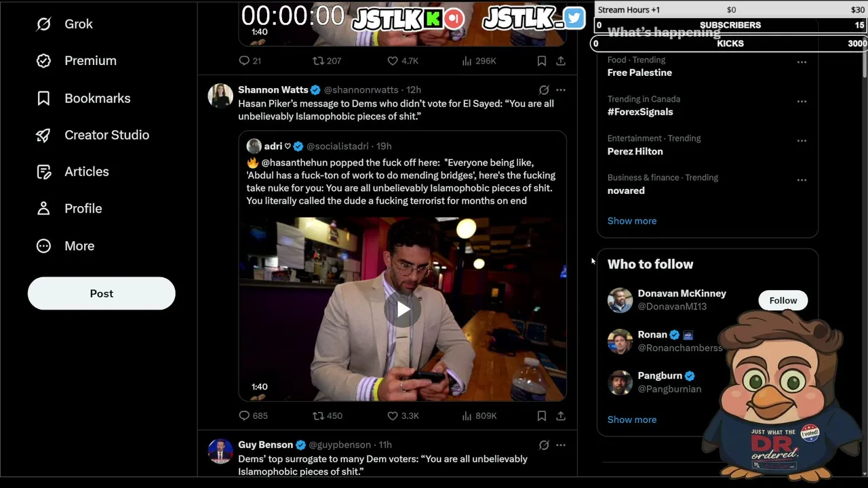Open the More circle icon in sidebar
Screen dimensions: 868x488
click(43, 246)
